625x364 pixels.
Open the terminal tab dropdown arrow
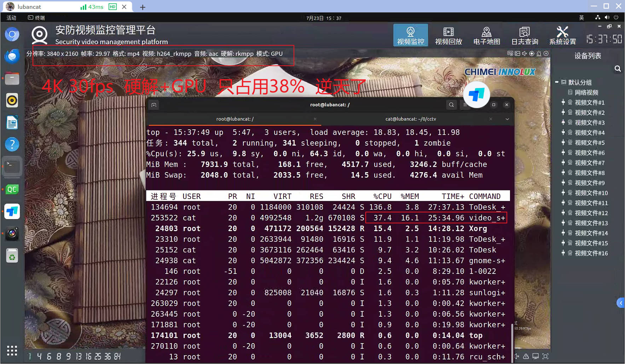tap(507, 119)
